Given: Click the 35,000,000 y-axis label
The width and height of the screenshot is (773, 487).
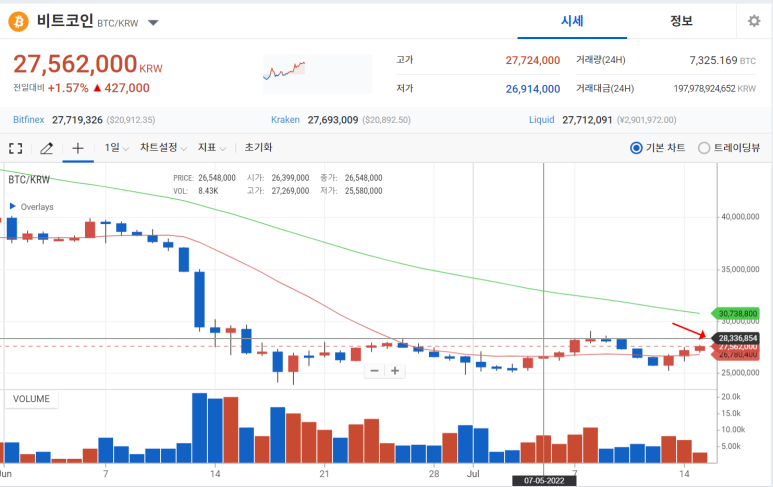Looking at the screenshot, I should 740,269.
